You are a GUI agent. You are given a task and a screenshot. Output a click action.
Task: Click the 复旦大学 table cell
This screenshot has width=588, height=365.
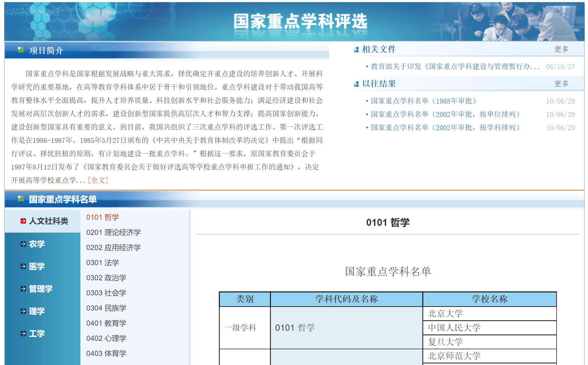pyautogui.click(x=489, y=342)
